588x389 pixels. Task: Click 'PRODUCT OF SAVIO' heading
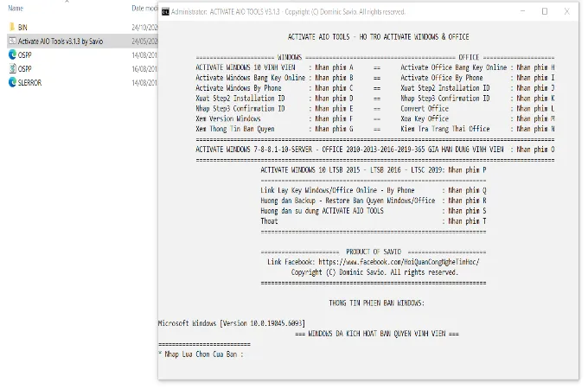(x=374, y=252)
